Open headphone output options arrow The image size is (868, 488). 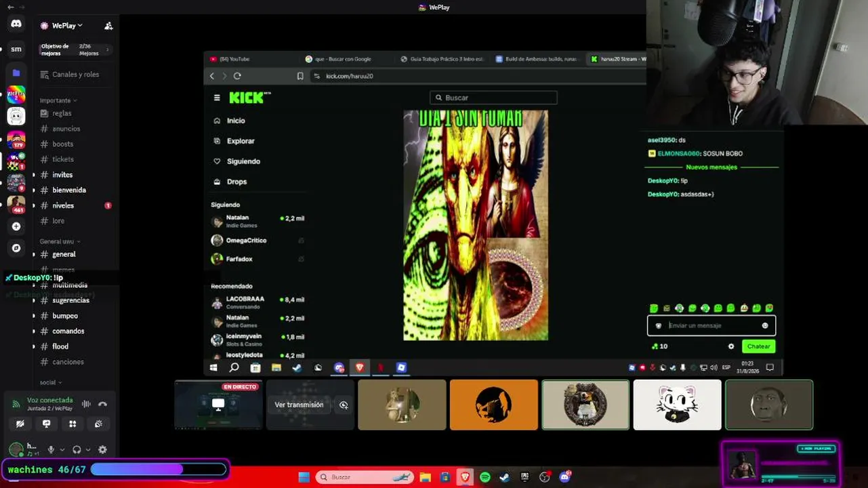click(88, 449)
